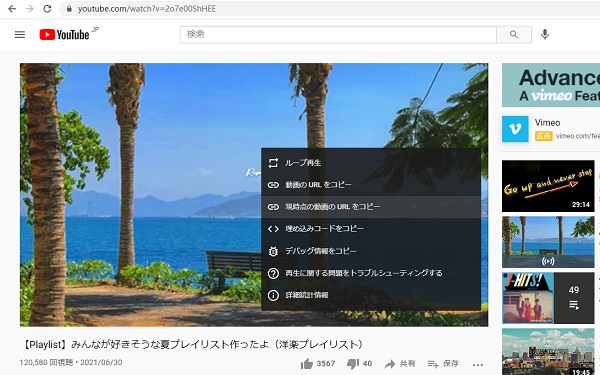This screenshot has width=600, height=375.
Task: Go back with the browser back arrow
Action: [x=12, y=9]
